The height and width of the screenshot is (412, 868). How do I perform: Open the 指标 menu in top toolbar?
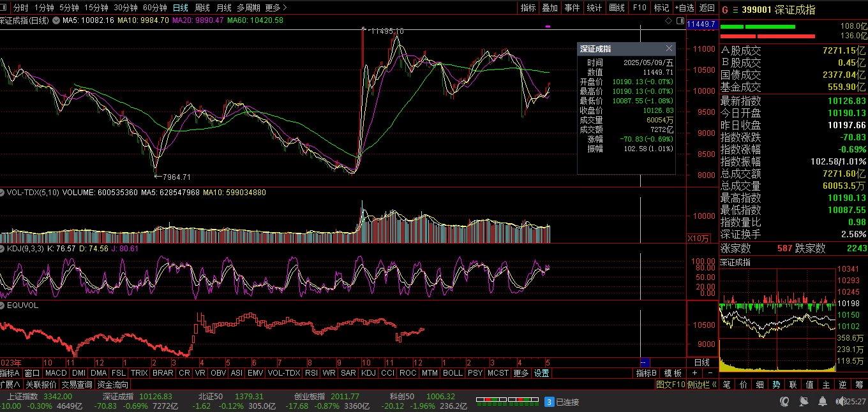tap(528, 8)
